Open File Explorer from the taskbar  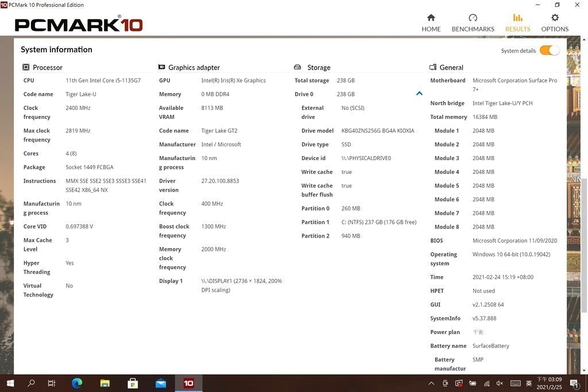click(x=105, y=383)
